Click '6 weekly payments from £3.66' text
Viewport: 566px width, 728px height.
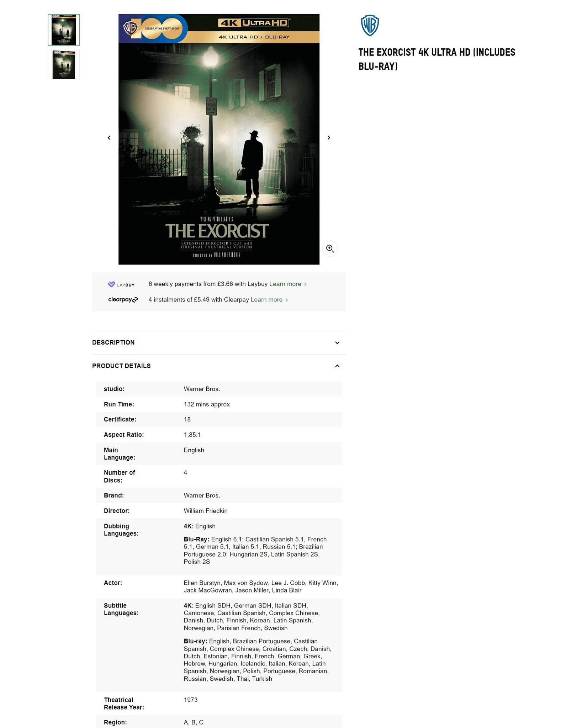(191, 284)
